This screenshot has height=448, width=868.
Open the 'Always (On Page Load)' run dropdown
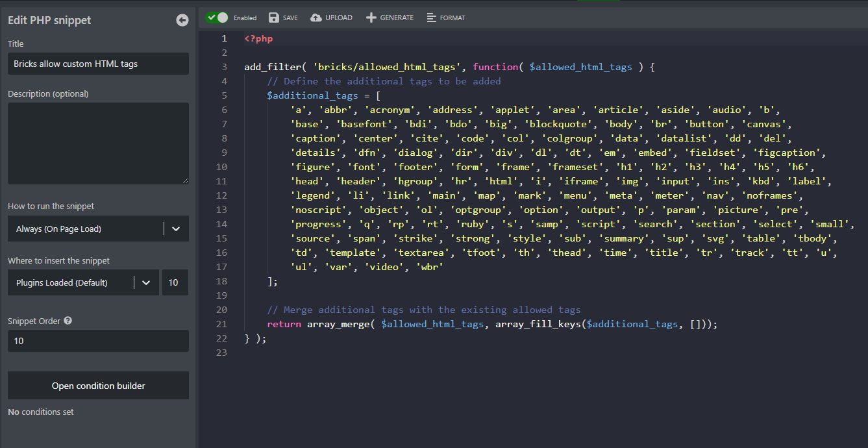[98, 229]
